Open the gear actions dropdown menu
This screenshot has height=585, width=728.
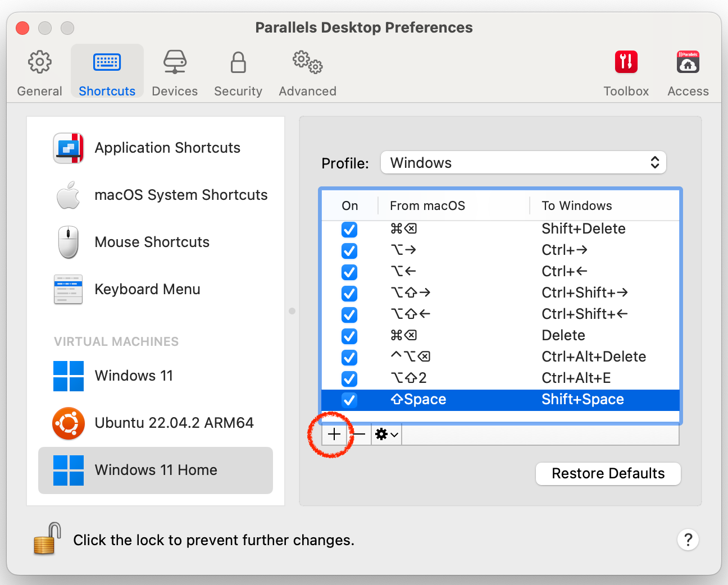386,434
